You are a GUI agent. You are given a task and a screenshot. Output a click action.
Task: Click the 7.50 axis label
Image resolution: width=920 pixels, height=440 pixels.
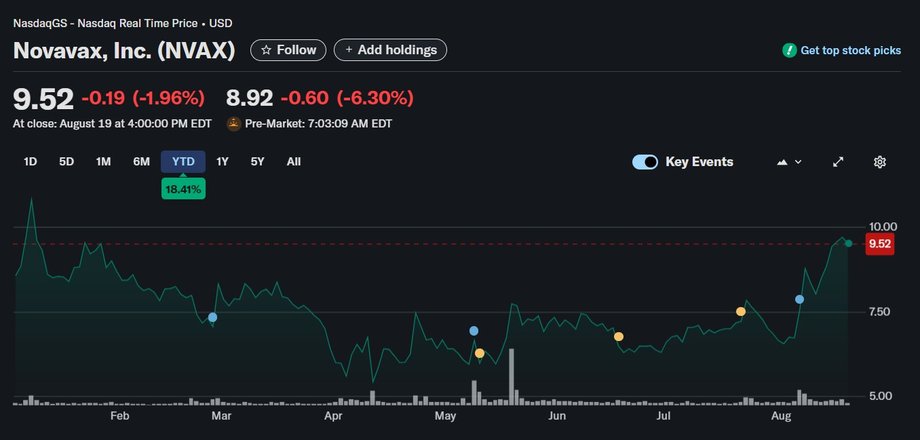(882, 312)
